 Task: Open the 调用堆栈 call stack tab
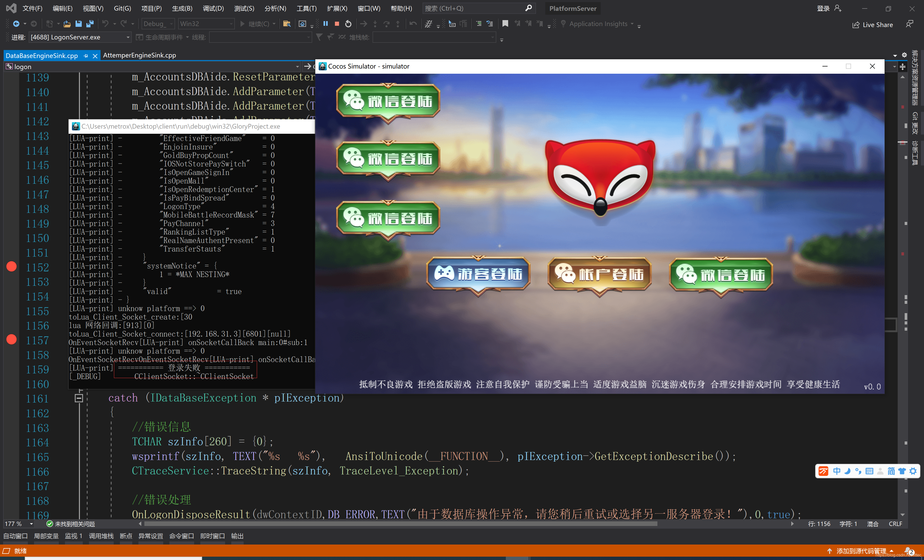point(101,536)
